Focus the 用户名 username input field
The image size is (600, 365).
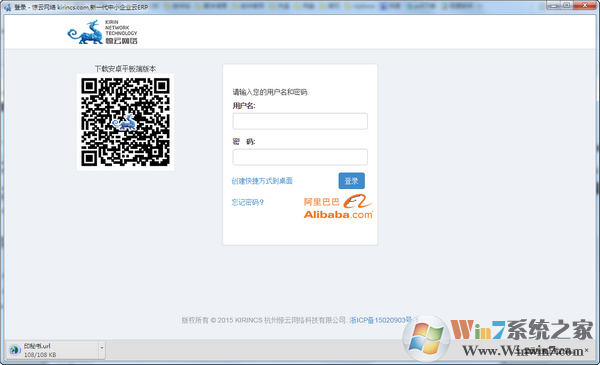[300, 121]
